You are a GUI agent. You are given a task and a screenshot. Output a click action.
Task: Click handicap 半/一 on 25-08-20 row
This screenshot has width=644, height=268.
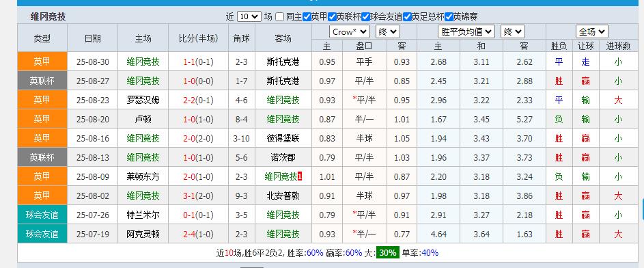pyautogui.click(x=365, y=119)
